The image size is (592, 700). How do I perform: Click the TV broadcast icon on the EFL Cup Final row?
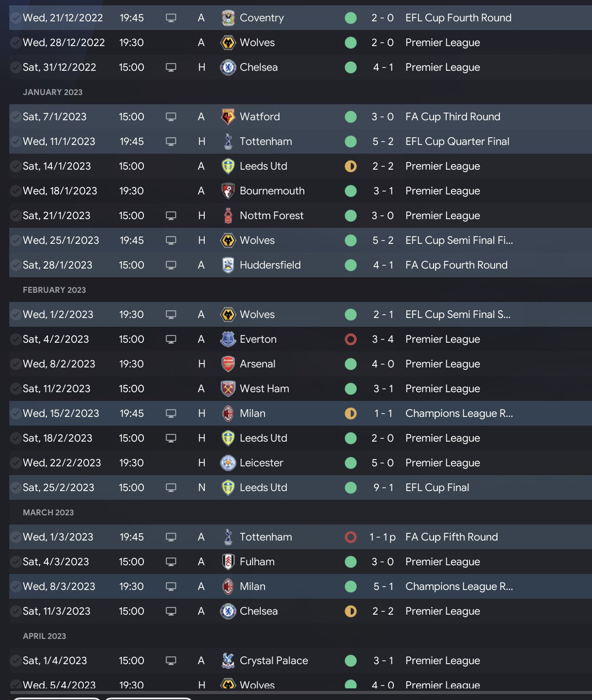coord(171,488)
